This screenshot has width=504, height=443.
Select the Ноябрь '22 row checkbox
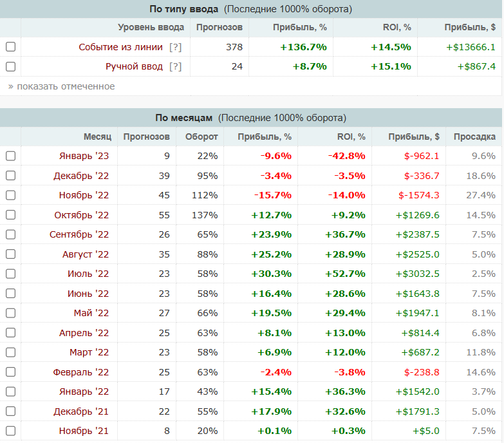(10, 195)
